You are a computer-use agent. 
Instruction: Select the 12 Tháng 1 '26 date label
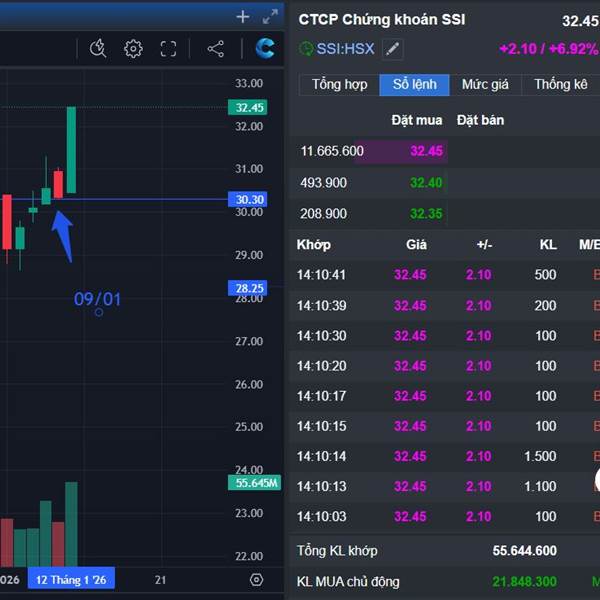[71, 579]
